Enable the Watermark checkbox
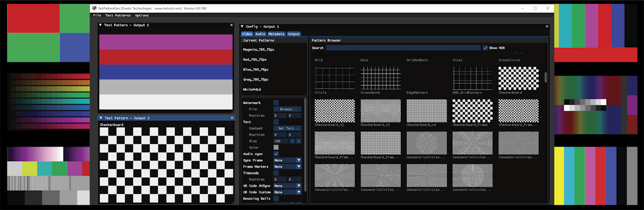Viewport: 644px width, 210px height. pyautogui.click(x=276, y=103)
